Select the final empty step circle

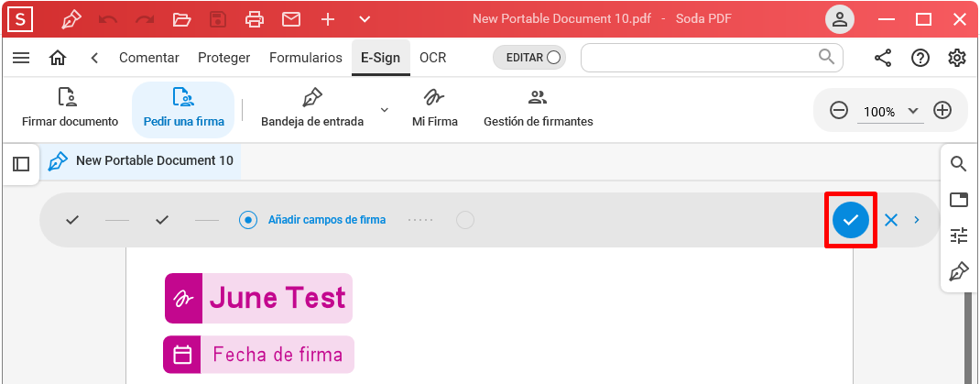(465, 220)
